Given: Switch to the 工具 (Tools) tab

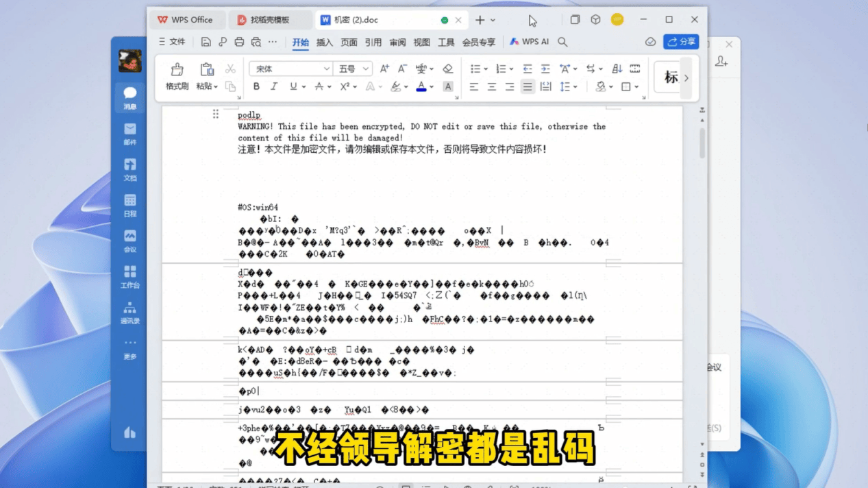Looking at the screenshot, I should pyautogui.click(x=447, y=42).
